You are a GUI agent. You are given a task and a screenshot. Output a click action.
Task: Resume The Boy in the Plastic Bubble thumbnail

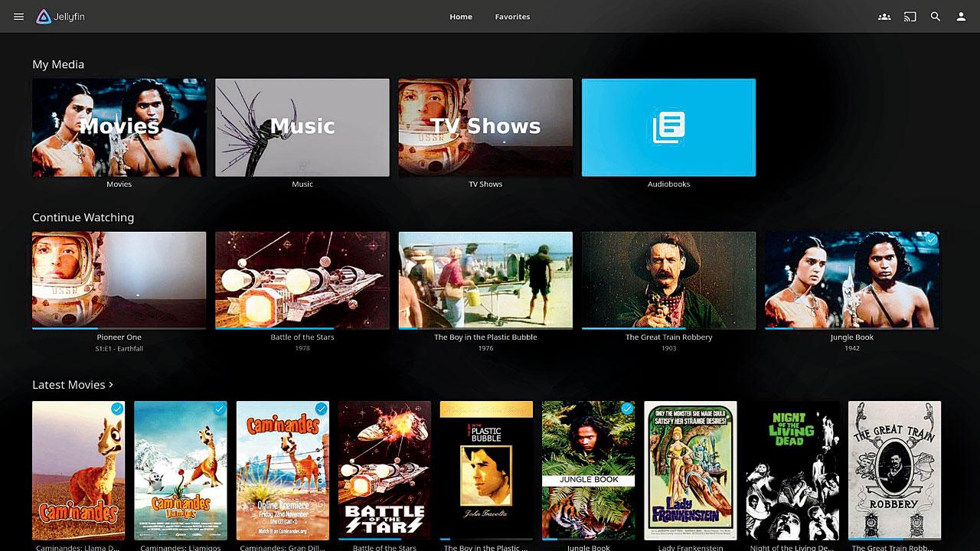(485, 280)
